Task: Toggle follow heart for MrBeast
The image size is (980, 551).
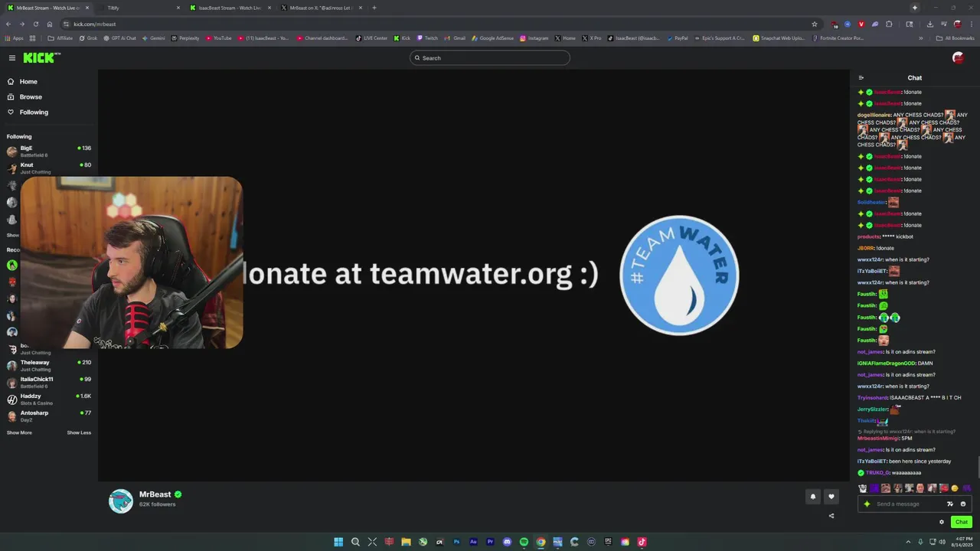Action: click(x=831, y=497)
